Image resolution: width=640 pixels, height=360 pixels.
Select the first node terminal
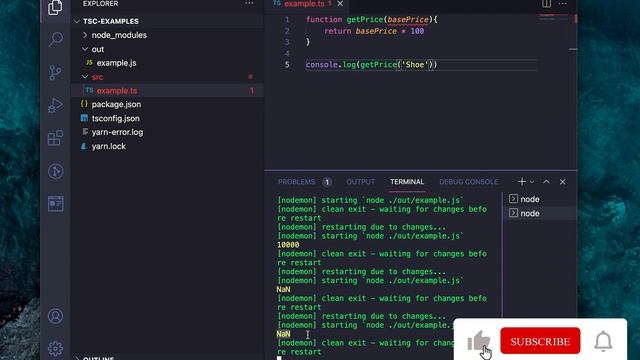540,199
